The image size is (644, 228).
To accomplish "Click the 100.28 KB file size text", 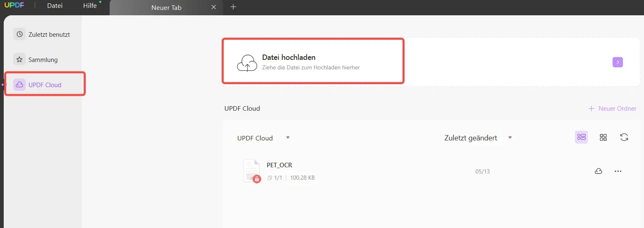I will pyautogui.click(x=302, y=178).
